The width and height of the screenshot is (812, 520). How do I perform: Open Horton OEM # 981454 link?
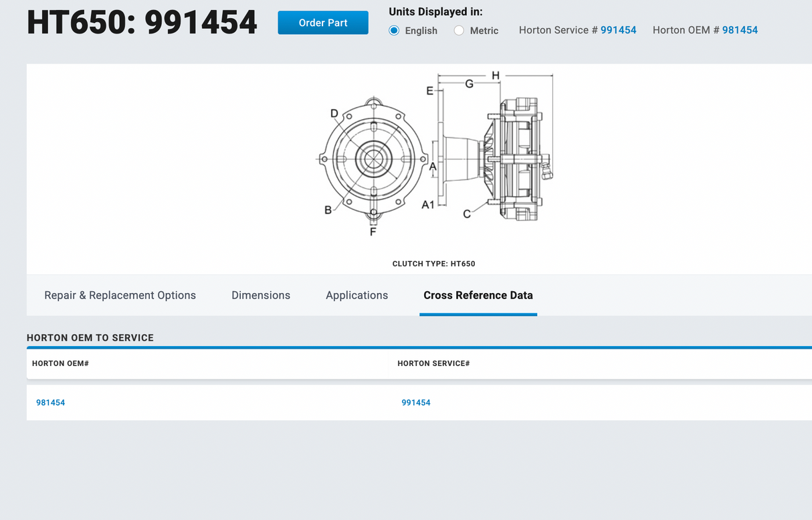[740, 30]
